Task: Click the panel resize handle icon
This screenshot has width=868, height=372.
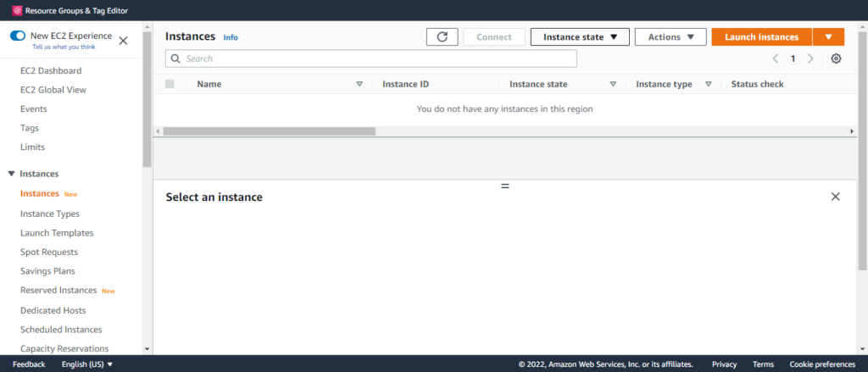Action: [505, 186]
